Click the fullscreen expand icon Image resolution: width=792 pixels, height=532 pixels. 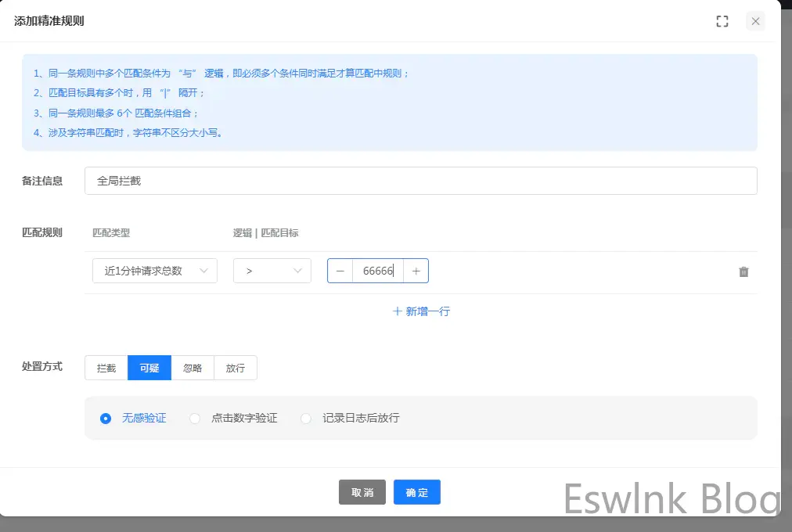pos(722,21)
